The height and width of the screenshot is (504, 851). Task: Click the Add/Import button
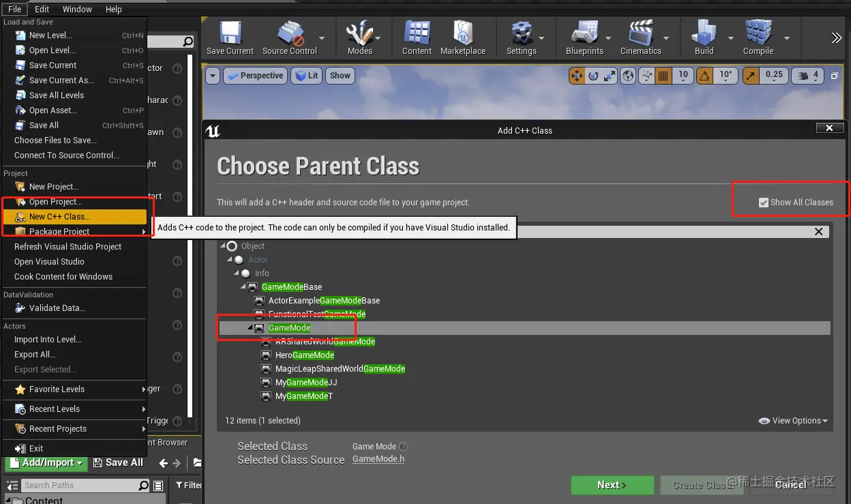coord(46,463)
